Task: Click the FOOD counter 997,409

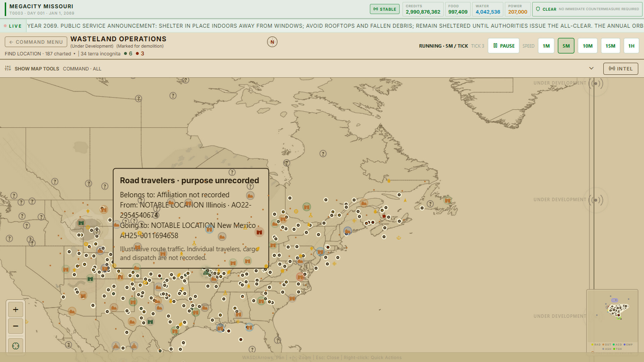Action: [x=458, y=12]
